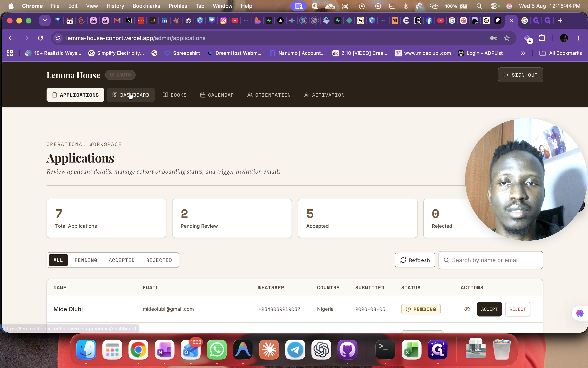The width and height of the screenshot is (588, 368).
Task: Open the Dashboard admin tab
Action: [131, 95]
